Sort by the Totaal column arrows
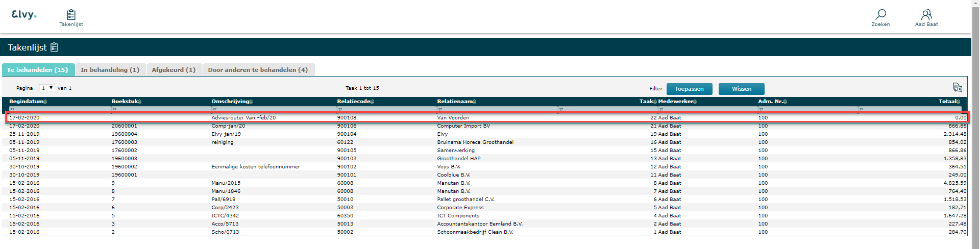980x249 pixels. coord(958,102)
